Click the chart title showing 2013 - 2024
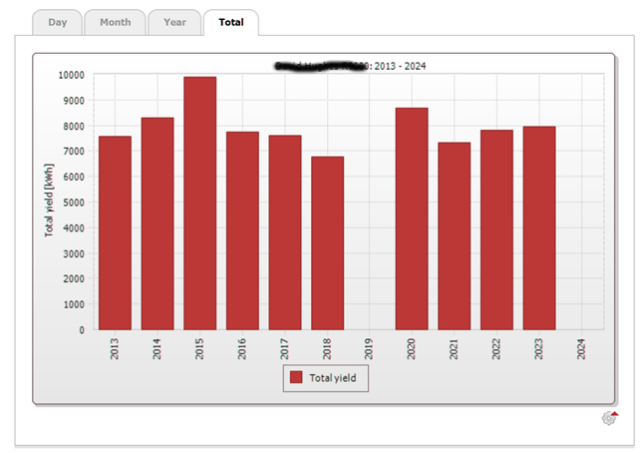The width and height of the screenshot is (640, 453). 350,65
